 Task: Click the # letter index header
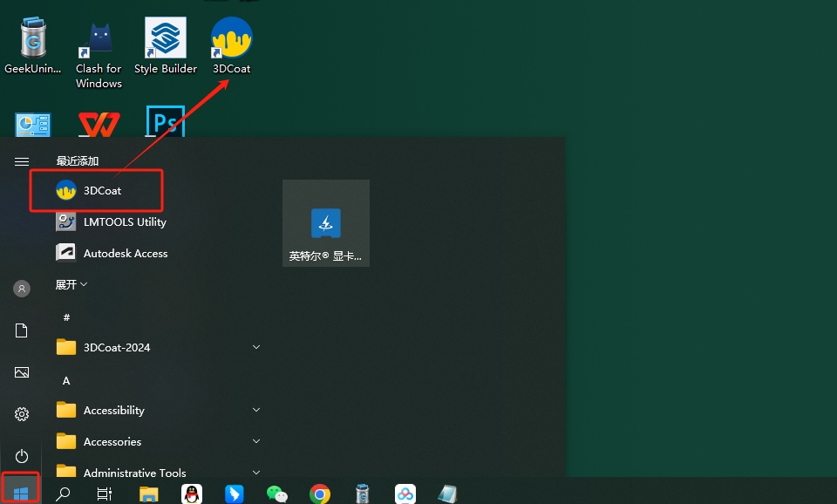[67, 317]
